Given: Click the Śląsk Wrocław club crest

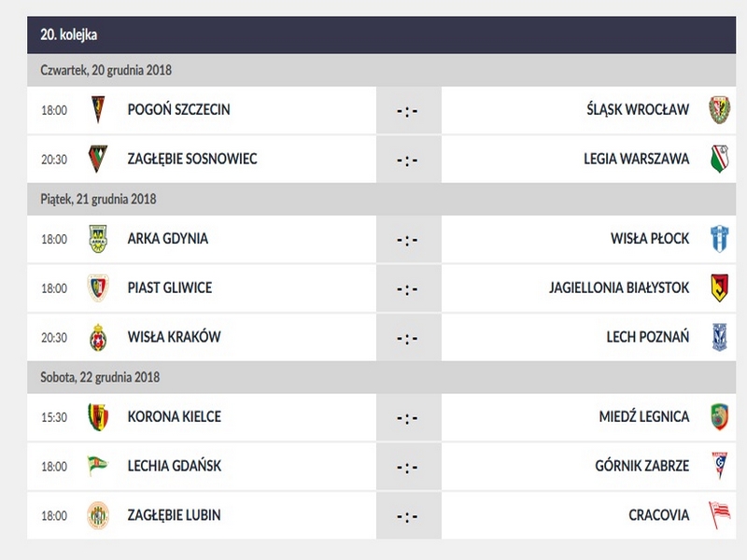Looking at the screenshot, I should (719, 110).
